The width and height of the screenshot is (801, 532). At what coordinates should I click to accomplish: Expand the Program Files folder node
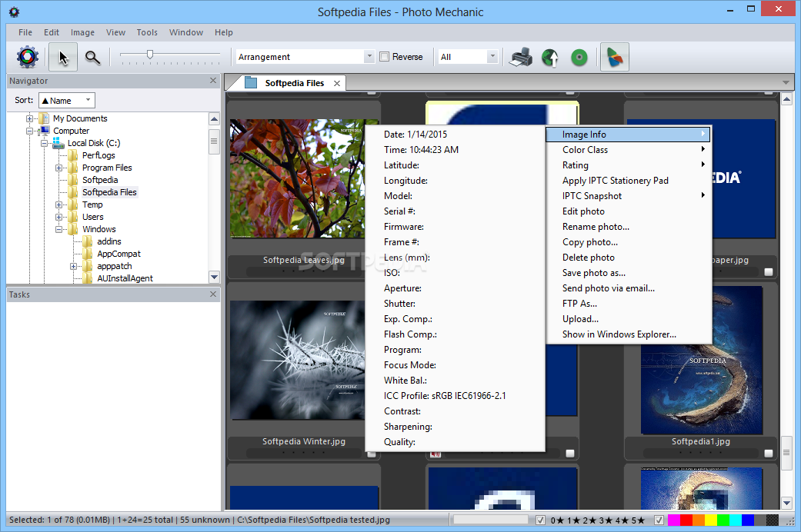click(x=58, y=168)
